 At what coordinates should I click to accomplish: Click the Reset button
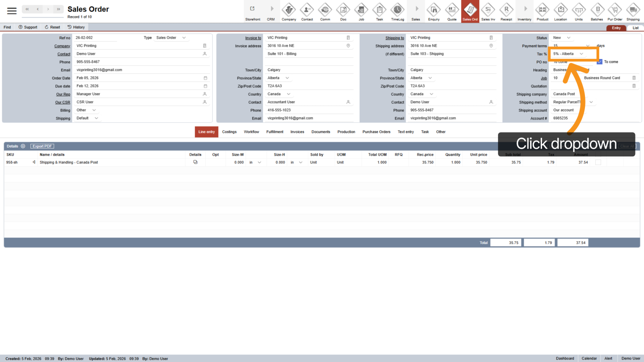(53, 27)
